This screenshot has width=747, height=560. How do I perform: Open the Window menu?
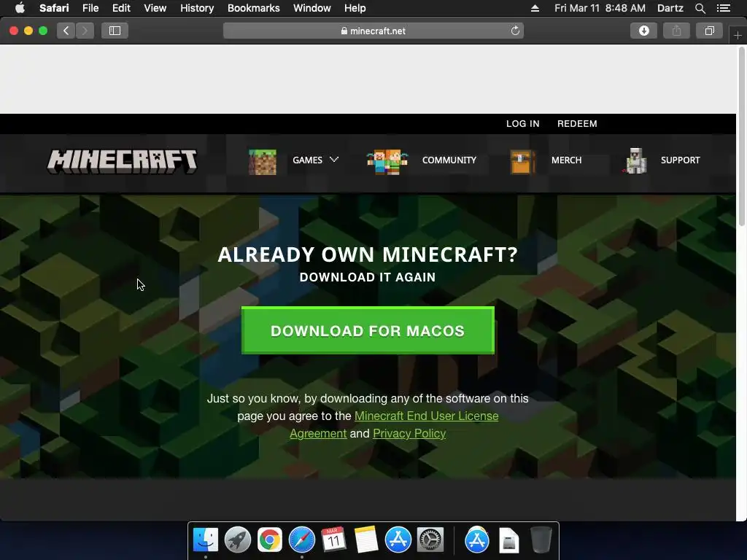(x=312, y=8)
